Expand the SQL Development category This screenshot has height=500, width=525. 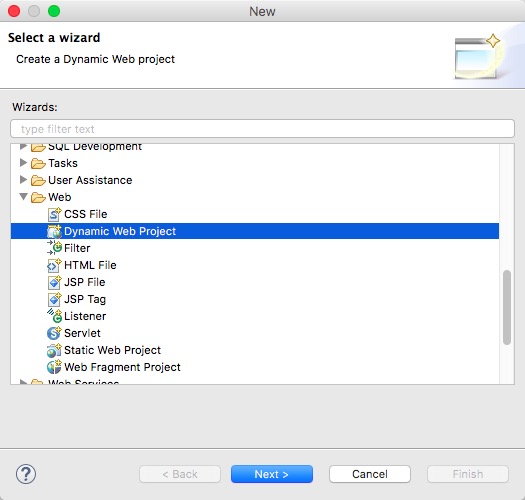(x=23, y=146)
